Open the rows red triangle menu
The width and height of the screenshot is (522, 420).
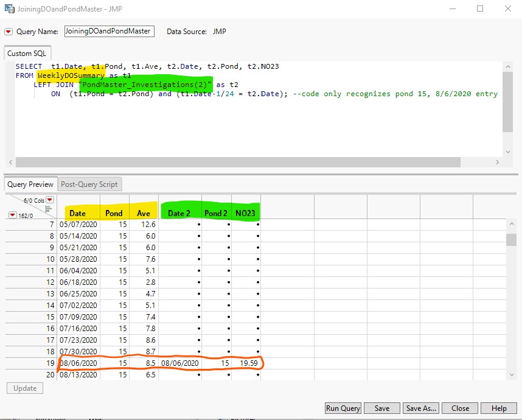click(14, 214)
